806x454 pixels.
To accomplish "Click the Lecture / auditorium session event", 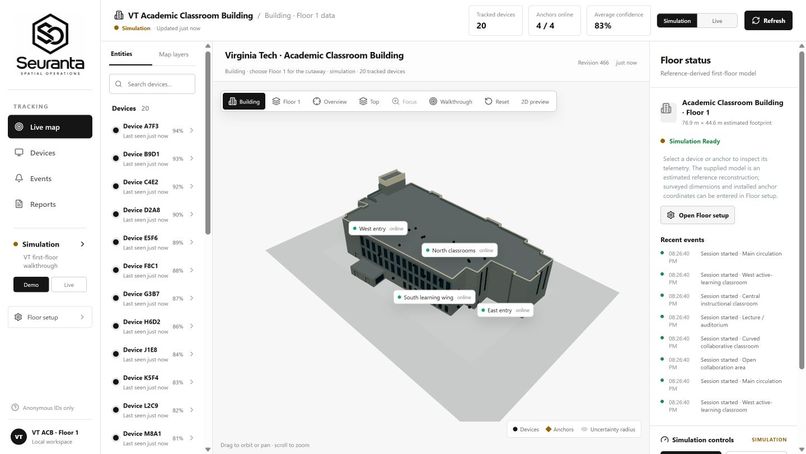I will click(722, 321).
